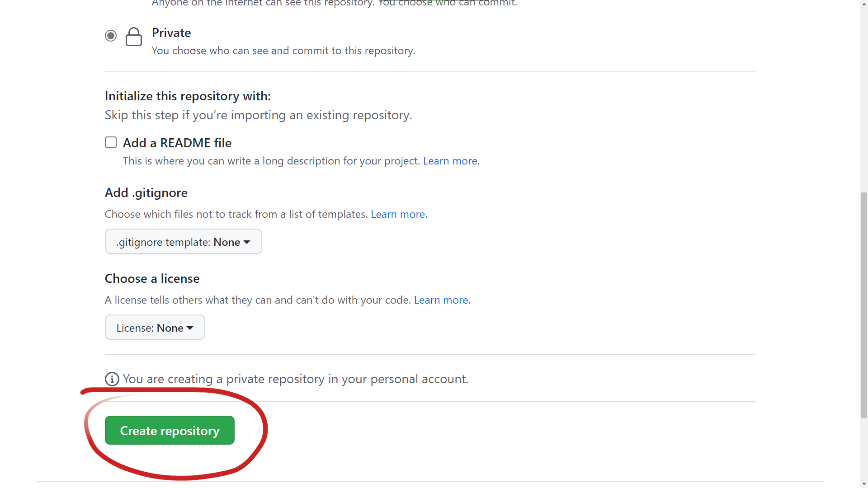Image resolution: width=868 pixels, height=488 pixels.
Task: Open Learn more link about .gitignore templates
Action: click(x=399, y=214)
